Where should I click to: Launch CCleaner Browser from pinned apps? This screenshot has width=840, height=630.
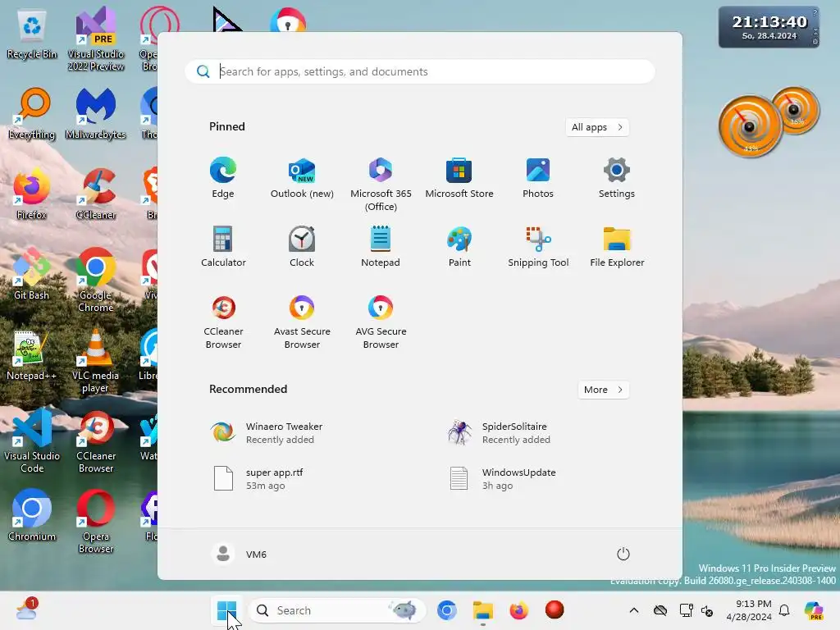pyautogui.click(x=223, y=322)
